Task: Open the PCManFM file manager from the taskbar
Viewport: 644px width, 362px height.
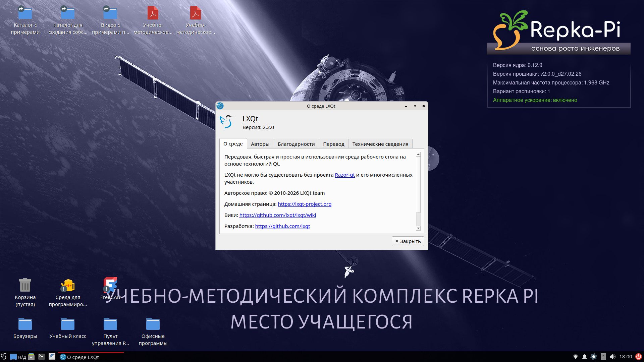Action: pos(31,357)
